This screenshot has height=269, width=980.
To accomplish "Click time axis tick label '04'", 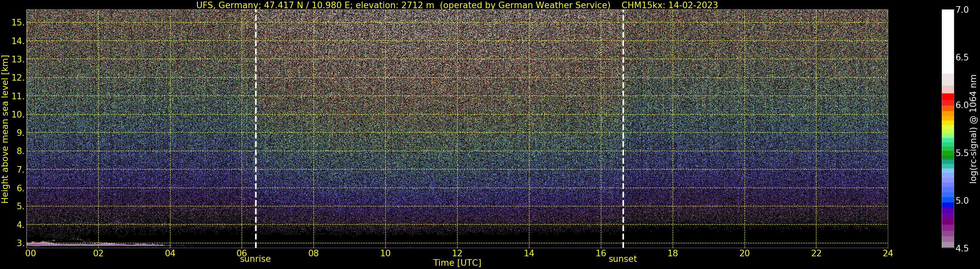I will point(170,253).
